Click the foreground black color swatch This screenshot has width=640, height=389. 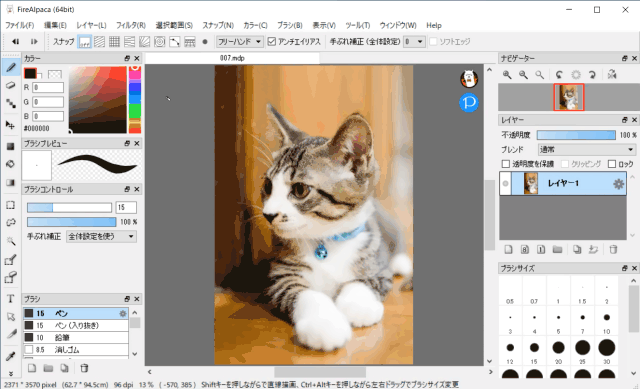tap(30, 73)
